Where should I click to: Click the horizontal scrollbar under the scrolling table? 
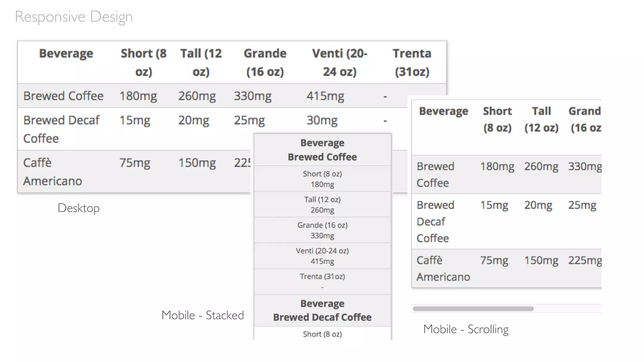[473, 309]
